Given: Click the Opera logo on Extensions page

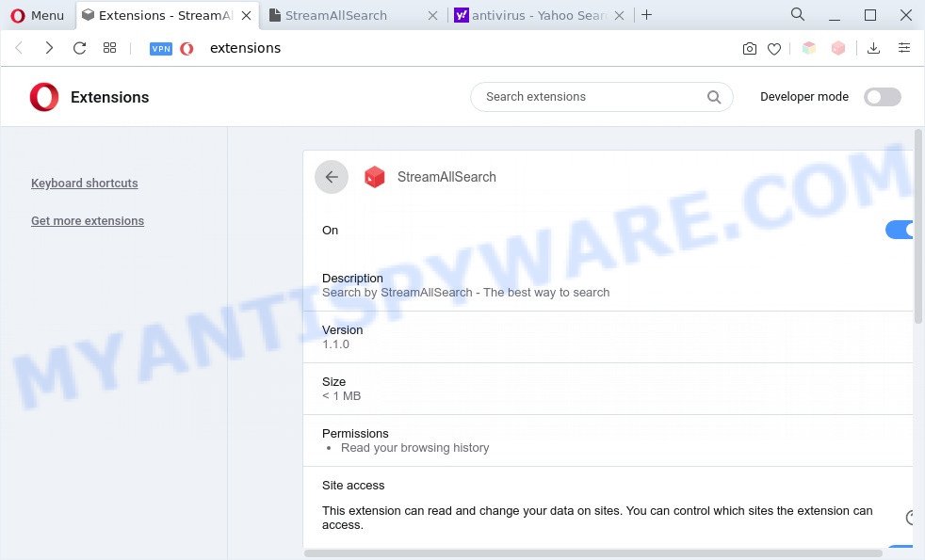Looking at the screenshot, I should (44, 97).
